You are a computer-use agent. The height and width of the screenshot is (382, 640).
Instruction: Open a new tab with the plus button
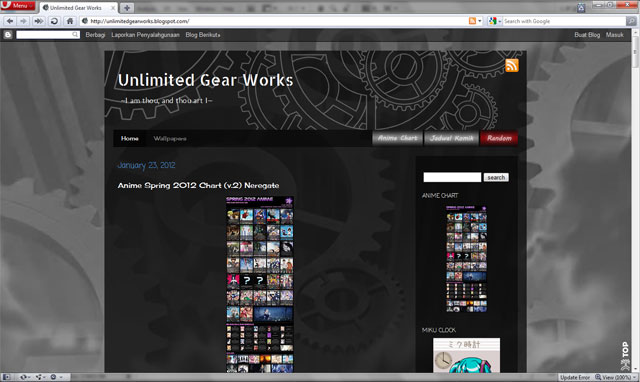pos(127,7)
